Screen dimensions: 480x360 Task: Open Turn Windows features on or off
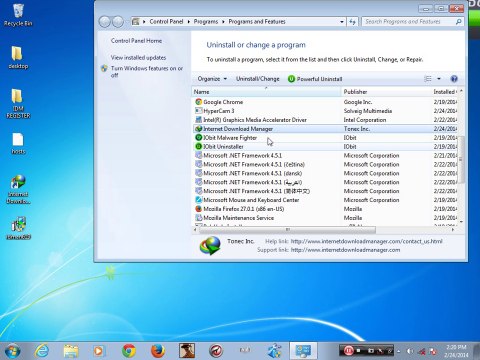coord(147,72)
